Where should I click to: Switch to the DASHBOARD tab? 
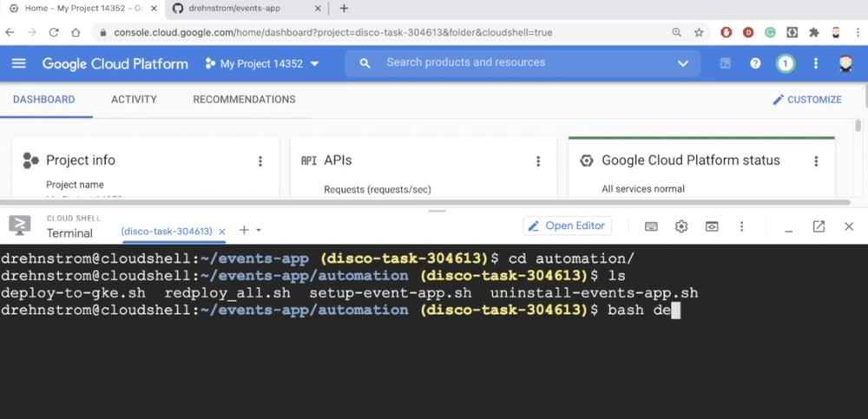pyautogui.click(x=43, y=100)
